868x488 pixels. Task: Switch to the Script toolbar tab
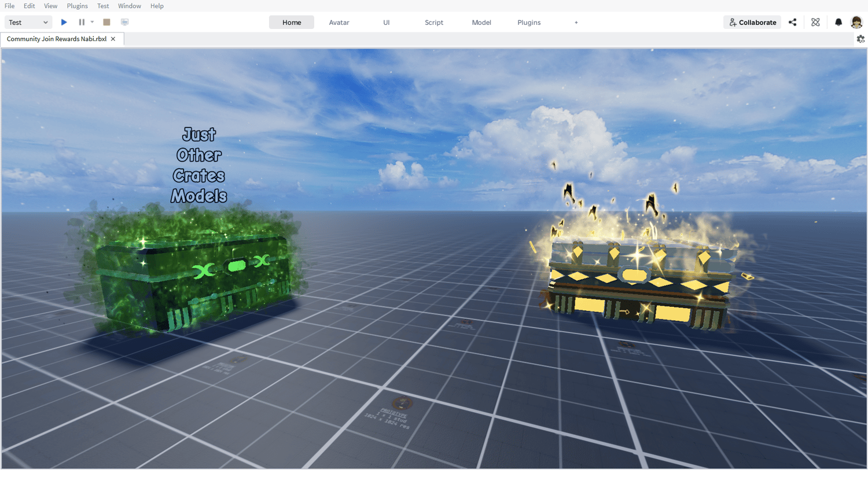coord(434,23)
